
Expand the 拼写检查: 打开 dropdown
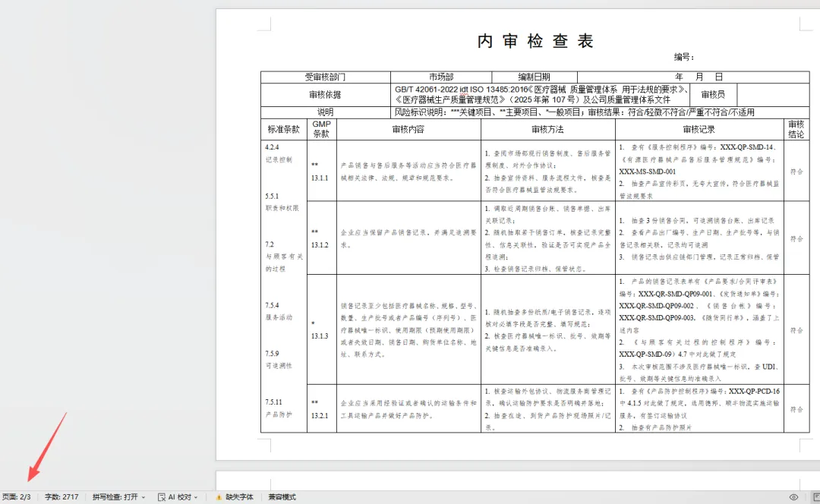tap(118, 497)
